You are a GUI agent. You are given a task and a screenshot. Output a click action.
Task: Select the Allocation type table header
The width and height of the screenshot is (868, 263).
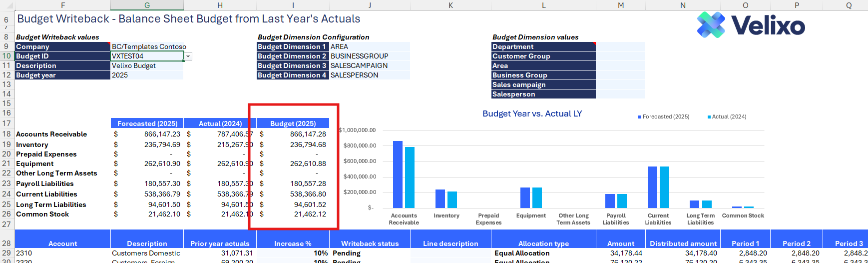[x=543, y=243]
